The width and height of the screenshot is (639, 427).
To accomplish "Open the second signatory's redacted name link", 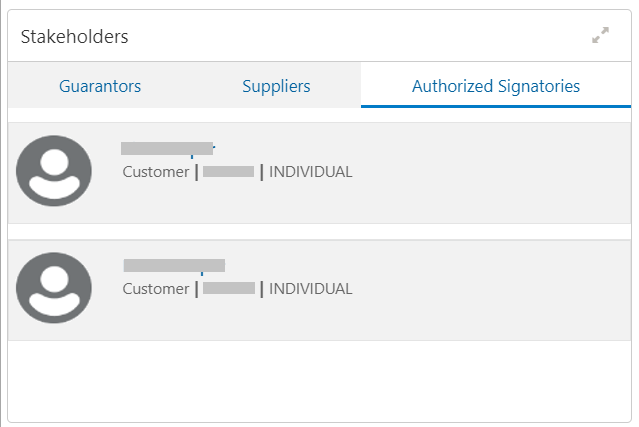I will click(174, 266).
